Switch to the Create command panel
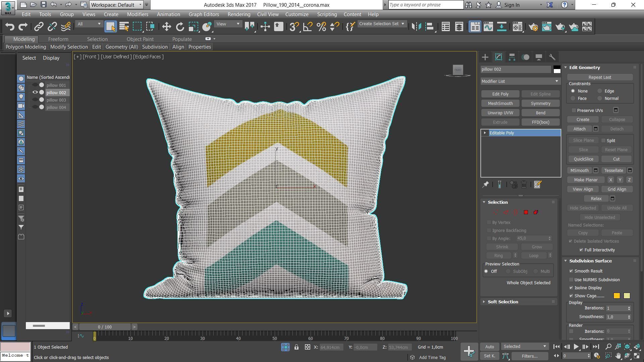 485,57
